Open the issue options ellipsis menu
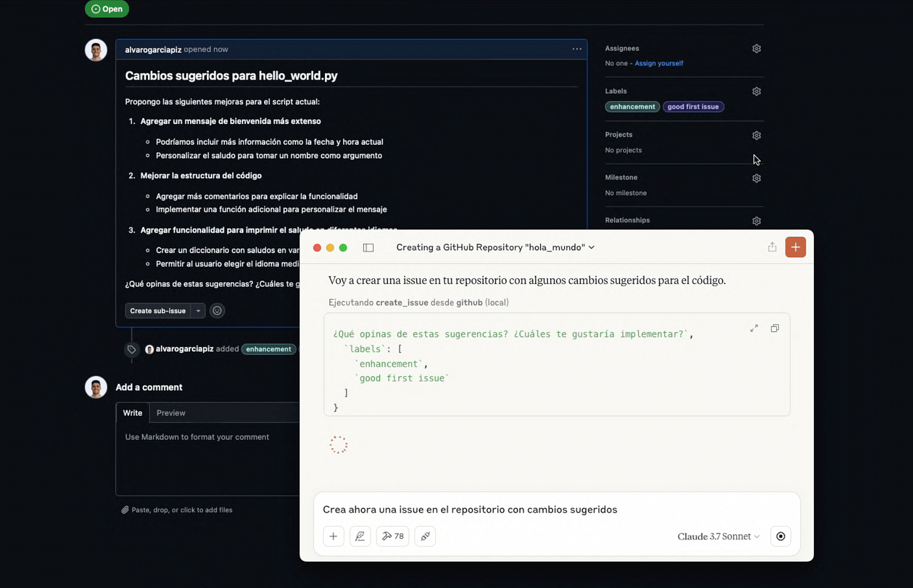913x588 pixels. [x=576, y=49]
